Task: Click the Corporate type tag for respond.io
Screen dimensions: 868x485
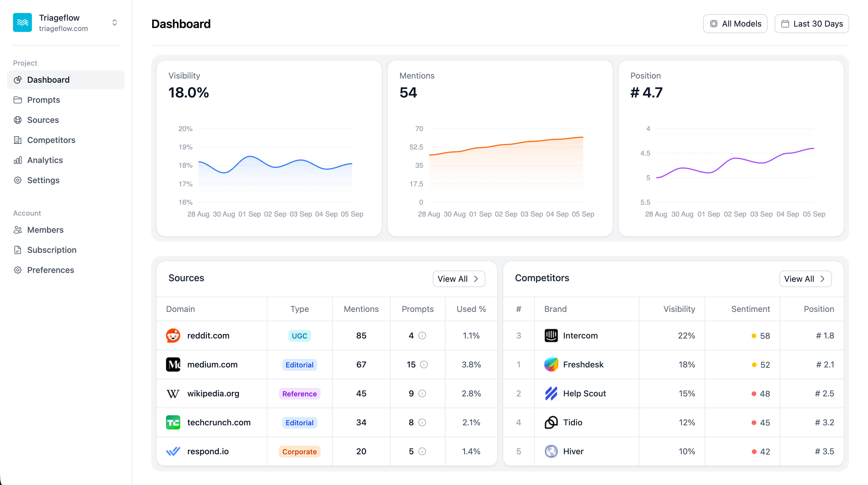Action: coord(299,452)
